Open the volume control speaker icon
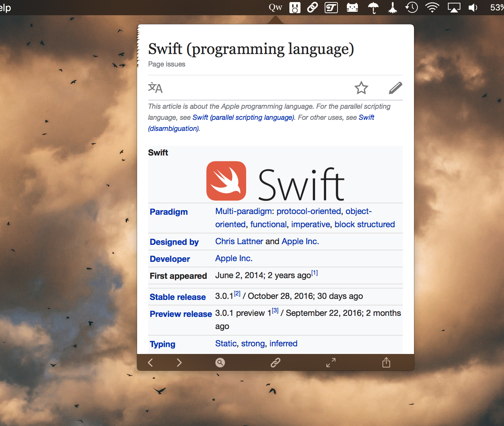 [473, 7]
